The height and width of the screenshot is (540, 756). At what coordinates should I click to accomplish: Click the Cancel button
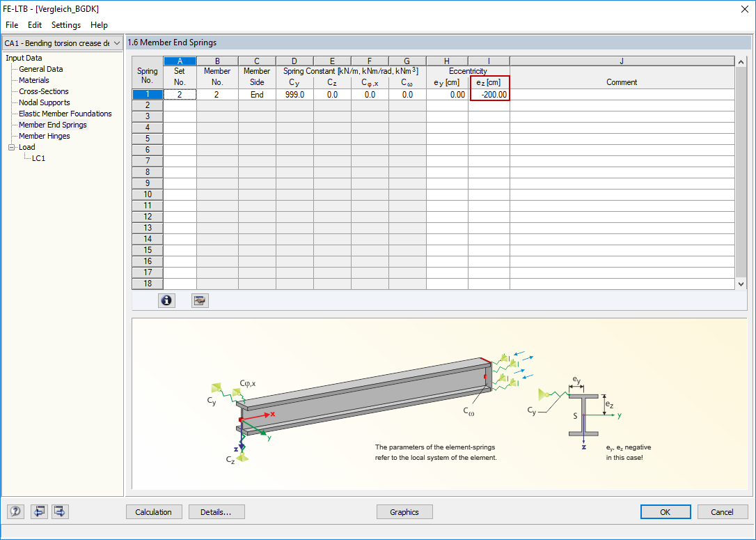(x=723, y=512)
